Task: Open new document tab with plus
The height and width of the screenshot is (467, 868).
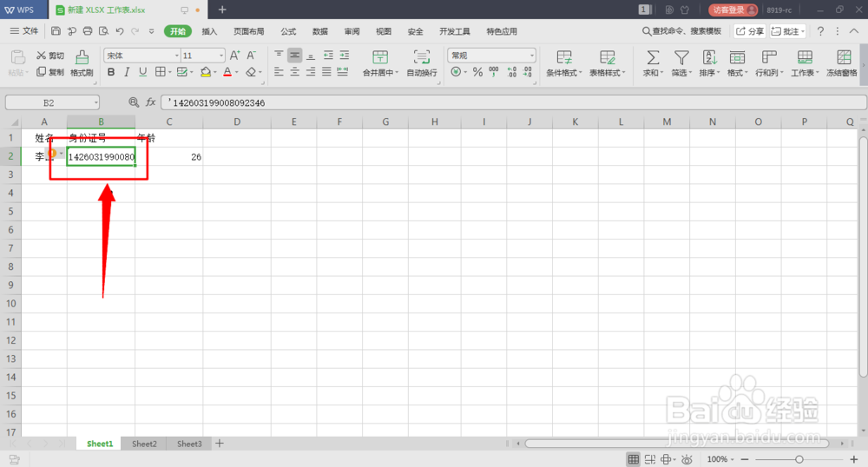Action: (x=222, y=10)
